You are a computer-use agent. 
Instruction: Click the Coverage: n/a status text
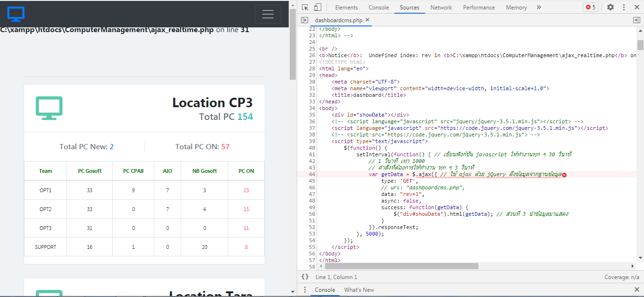tap(622, 277)
